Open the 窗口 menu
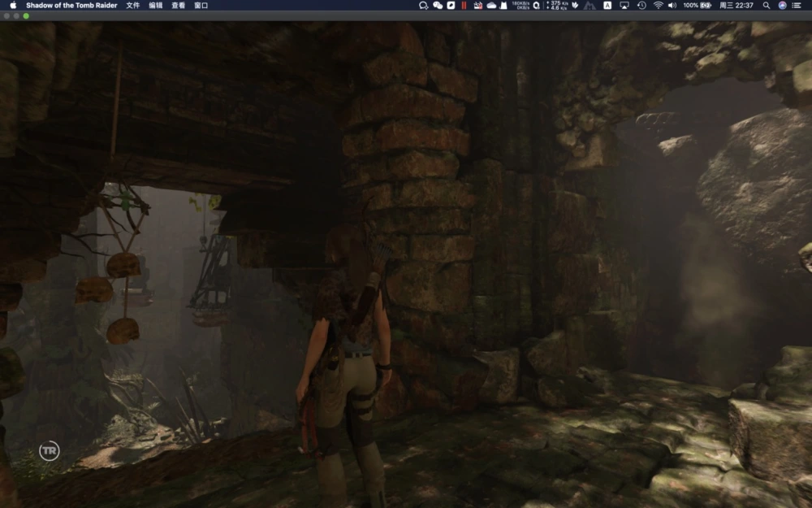Viewport: 812px width, 508px height. click(x=201, y=5)
